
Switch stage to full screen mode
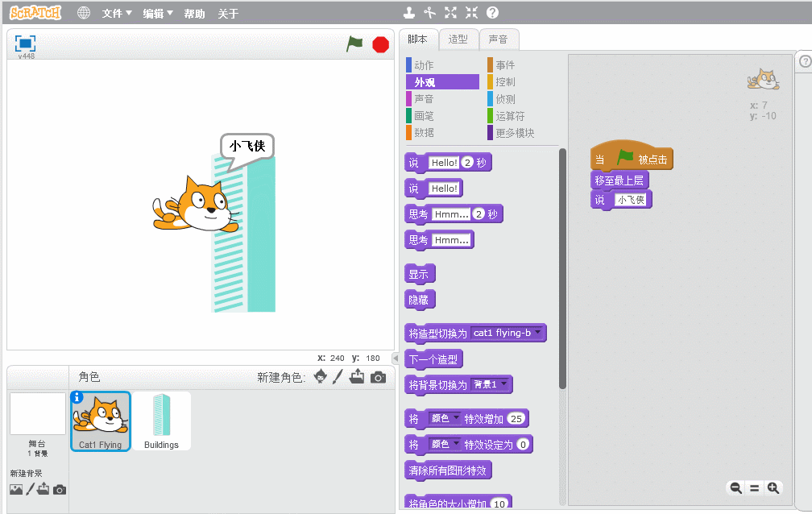25,43
